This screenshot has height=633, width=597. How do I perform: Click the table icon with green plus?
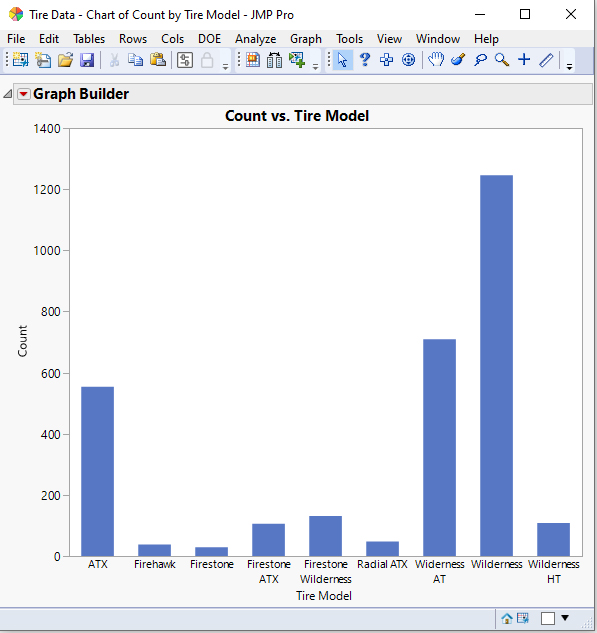(x=297, y=60)
